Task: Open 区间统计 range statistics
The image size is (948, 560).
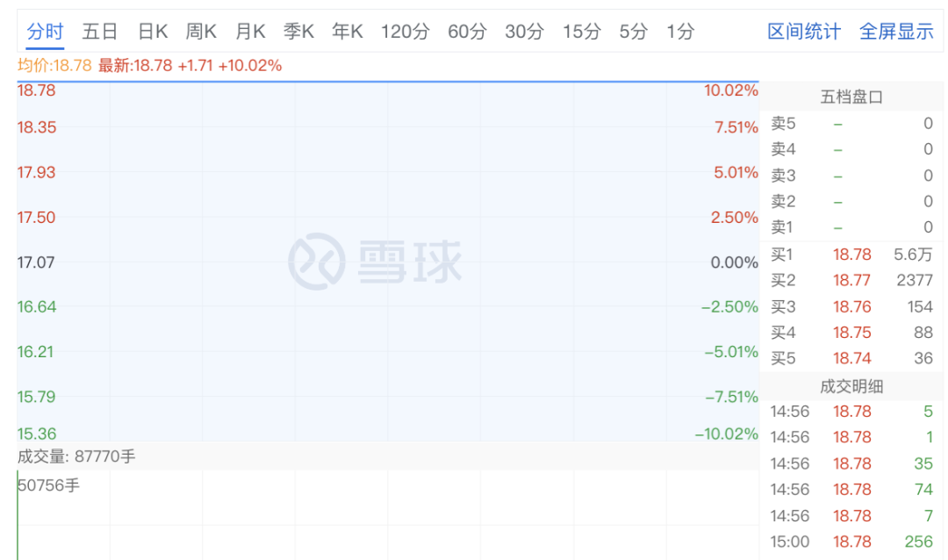Action: [804, 32]
